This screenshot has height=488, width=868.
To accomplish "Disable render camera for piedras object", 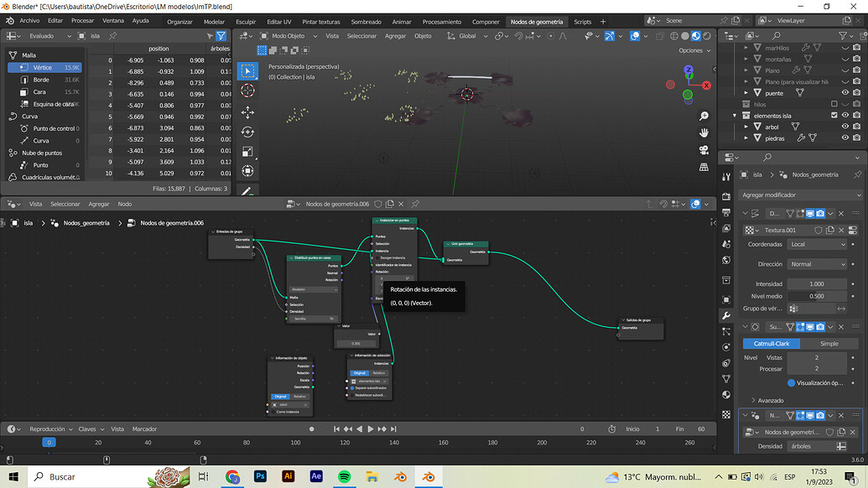I will click(x=857, y=138).
